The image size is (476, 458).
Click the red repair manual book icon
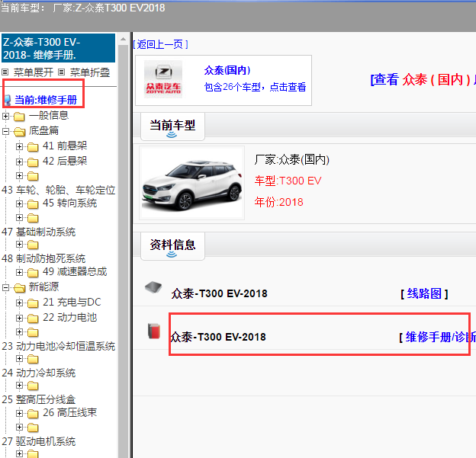(x=154, y=331)
